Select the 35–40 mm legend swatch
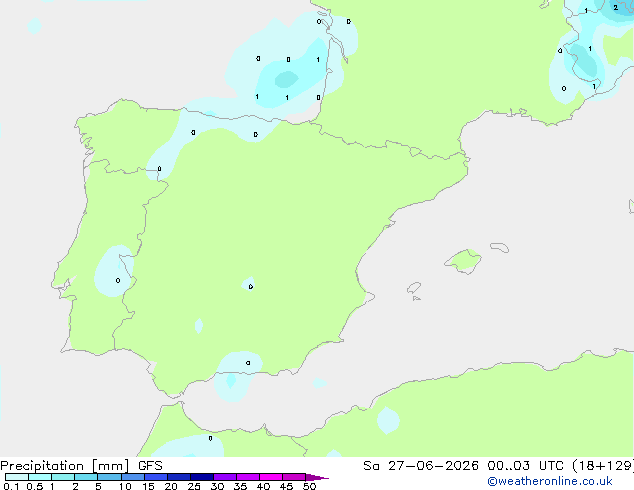 [248, 477]
